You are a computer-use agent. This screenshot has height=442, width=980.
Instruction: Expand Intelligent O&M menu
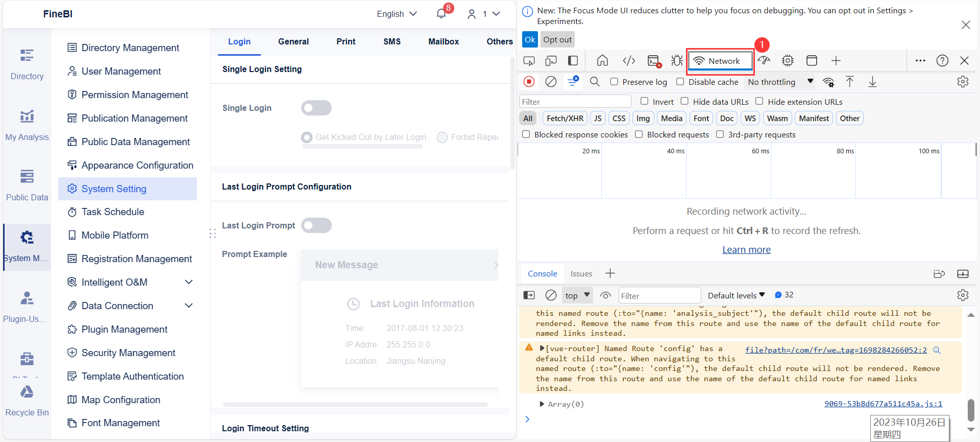tap(189, 282)
